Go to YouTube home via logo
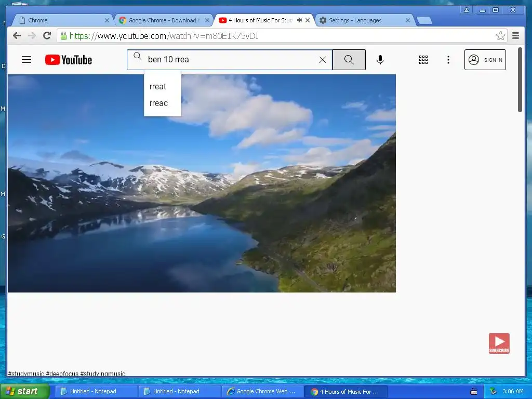 (x=69, y=60)
